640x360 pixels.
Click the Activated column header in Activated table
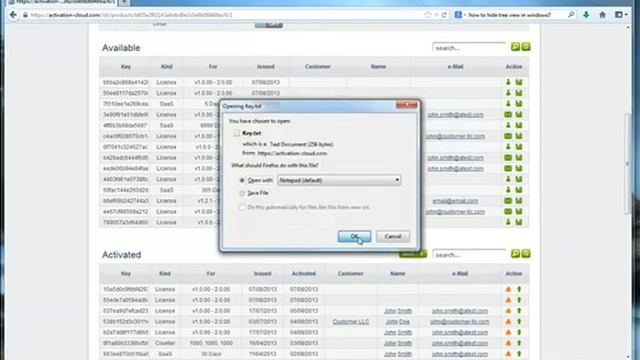pyautogui.click(x=304, y=273)
